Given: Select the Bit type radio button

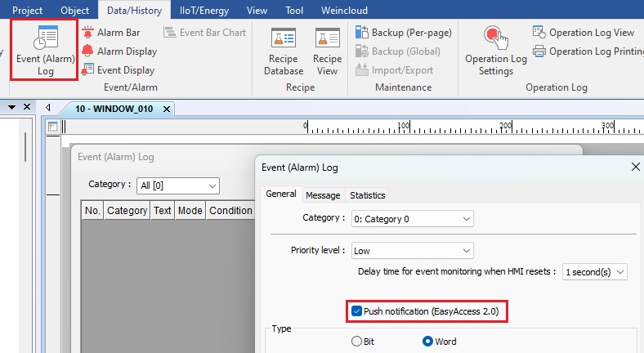Looking at the screenshot, I should pos(356,341).
